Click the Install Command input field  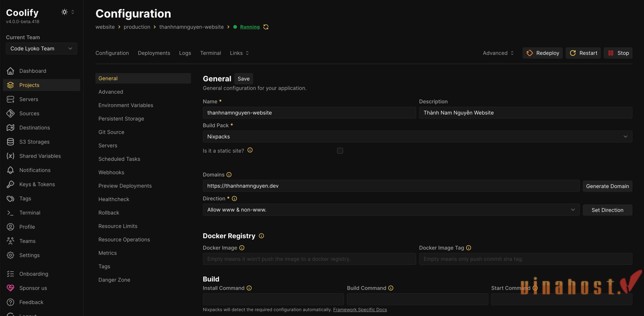click(273, 299)
